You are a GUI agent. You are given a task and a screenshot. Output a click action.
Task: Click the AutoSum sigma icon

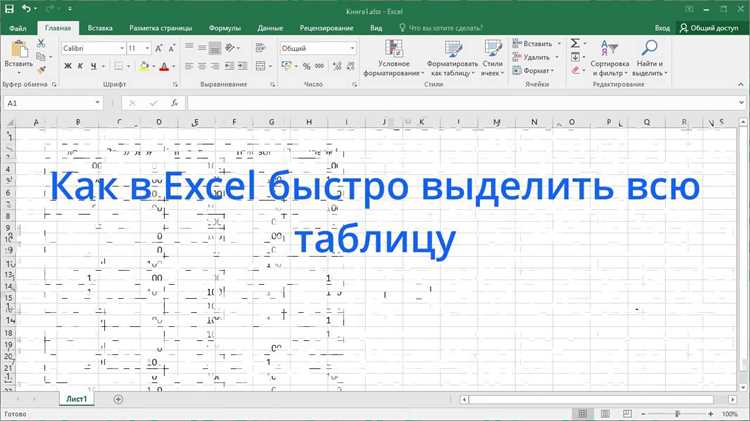[575, 44]
